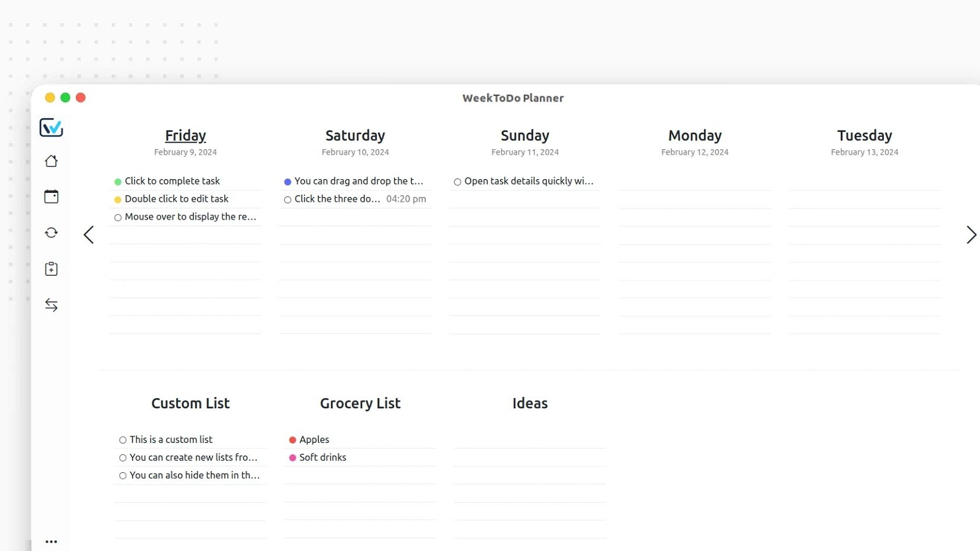This screenshot has width=980, height=551.
Task: Go to today via home icon
Action: [51, 161]
